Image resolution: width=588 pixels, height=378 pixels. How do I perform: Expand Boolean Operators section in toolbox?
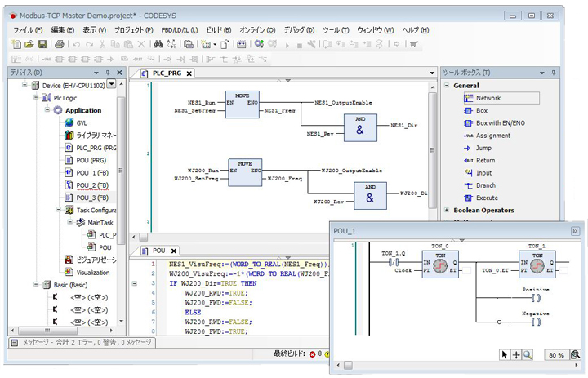coord(447,210)
